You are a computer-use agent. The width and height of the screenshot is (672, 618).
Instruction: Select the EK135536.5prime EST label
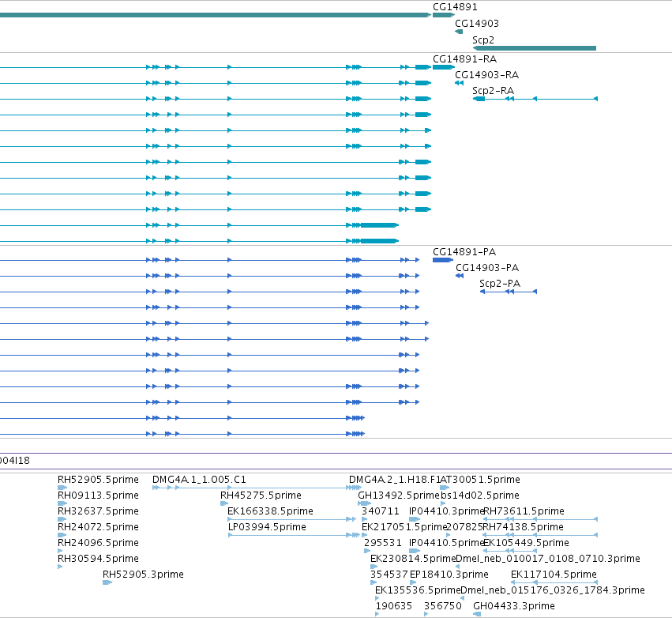click(x=418, y=590)
